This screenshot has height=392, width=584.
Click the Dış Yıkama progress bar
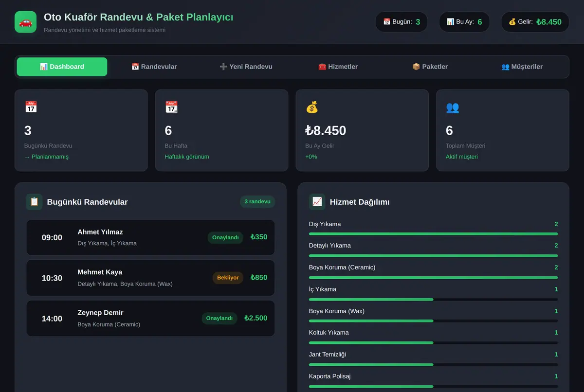[x=433, y=234]
